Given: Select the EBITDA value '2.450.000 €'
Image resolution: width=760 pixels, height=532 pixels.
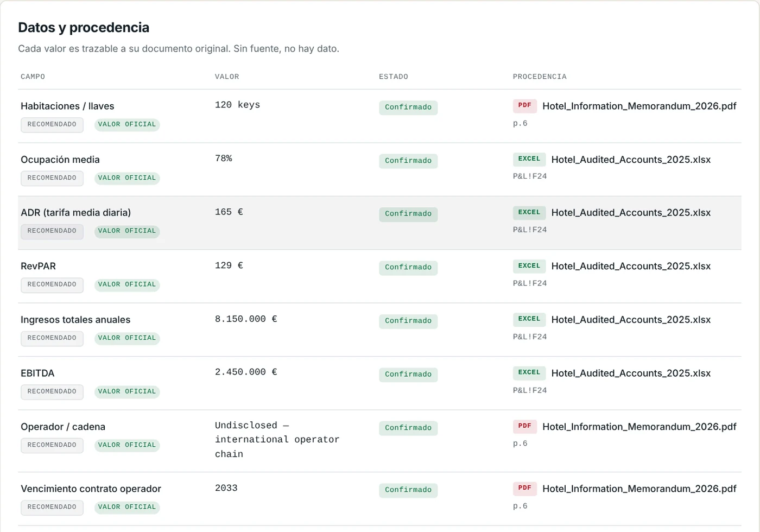Looking at the screenshot, I should click(x=246, y=372).
